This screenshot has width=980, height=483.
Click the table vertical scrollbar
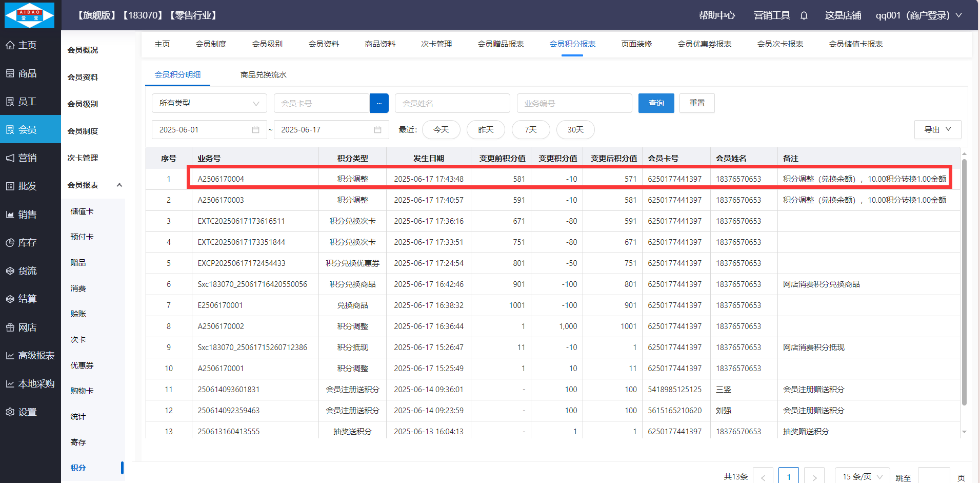coord(964,282)
